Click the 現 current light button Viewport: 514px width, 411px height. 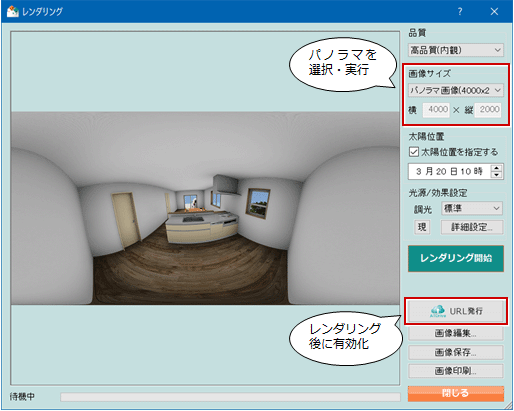422,227
